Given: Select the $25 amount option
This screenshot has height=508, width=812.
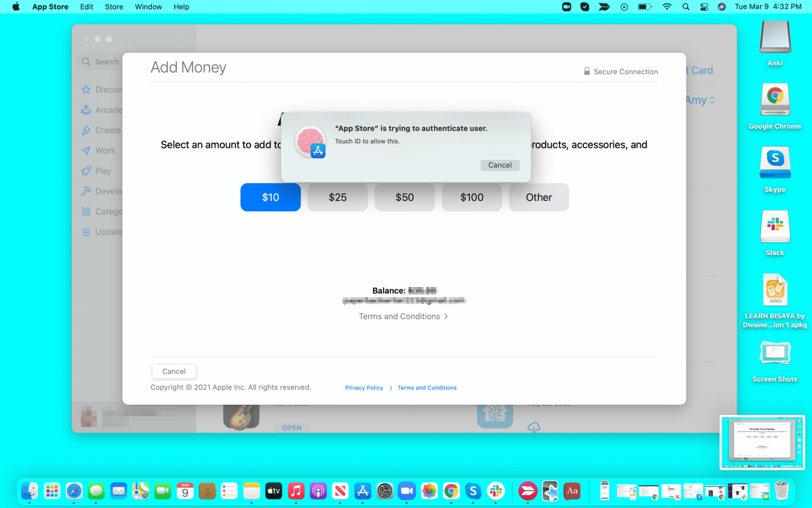Looking at the screenshot, I should pos(337,198).
